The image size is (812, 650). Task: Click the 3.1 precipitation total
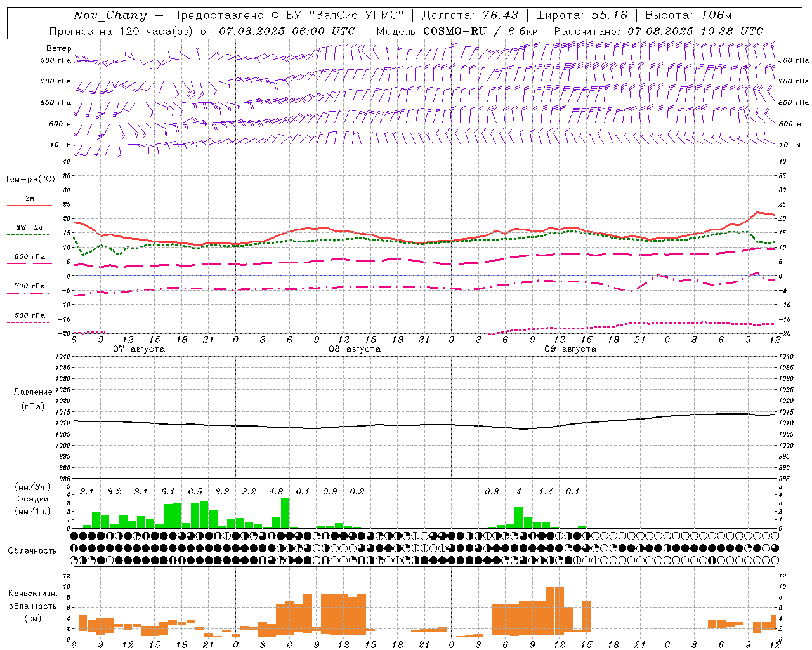point(141,491)
